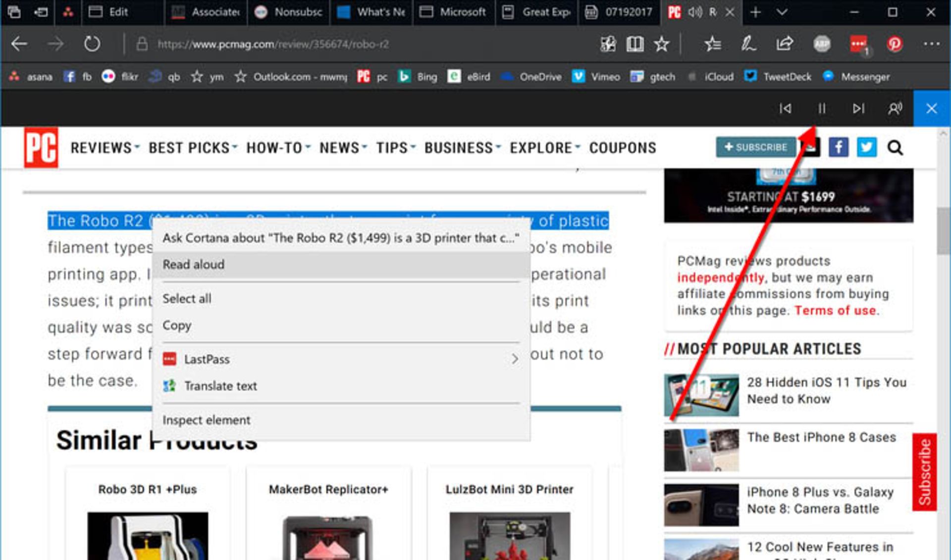The width and height of the screenshot is (951, 560).
Task: Select Read aloud from context menu
Action: [x=341, y=264]
